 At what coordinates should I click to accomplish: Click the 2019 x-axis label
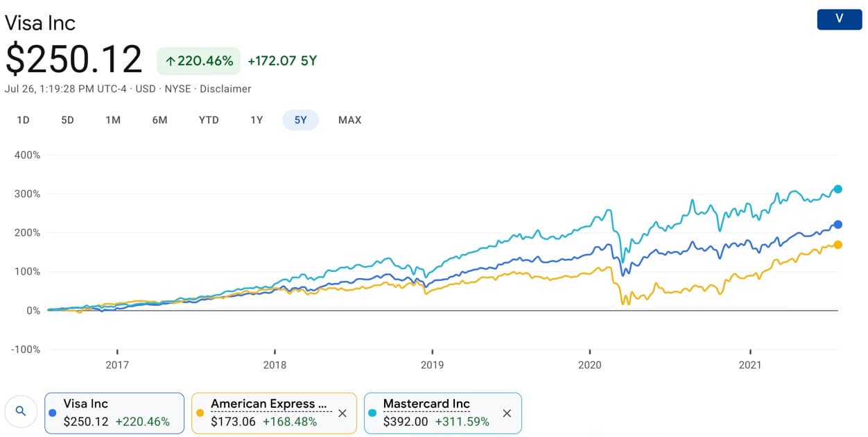pyautogui.click(x=432, y=364)
